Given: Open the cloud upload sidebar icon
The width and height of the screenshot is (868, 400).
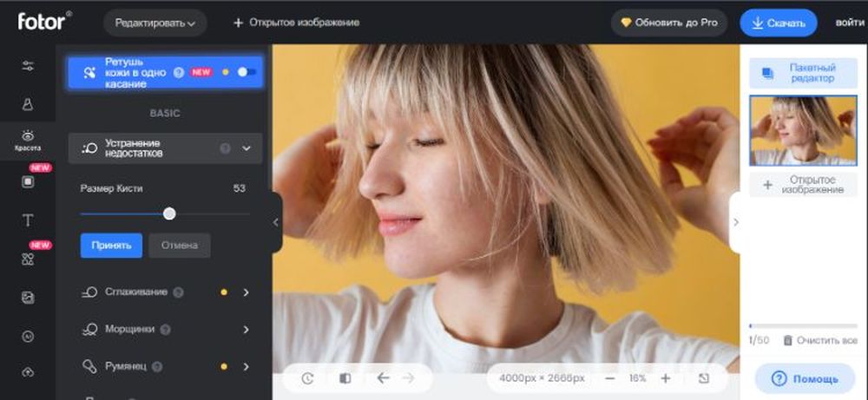Looking at the screenshot, I should pyautogui.click(x=28, y=372).
